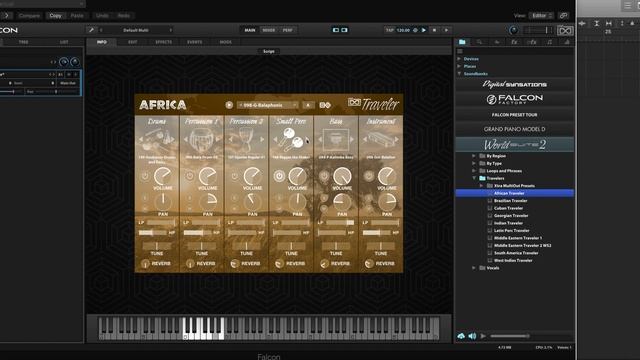Screen dimensions: 640x360
Task: Collapse the Soundbanks section
Action: coord(459,74)
